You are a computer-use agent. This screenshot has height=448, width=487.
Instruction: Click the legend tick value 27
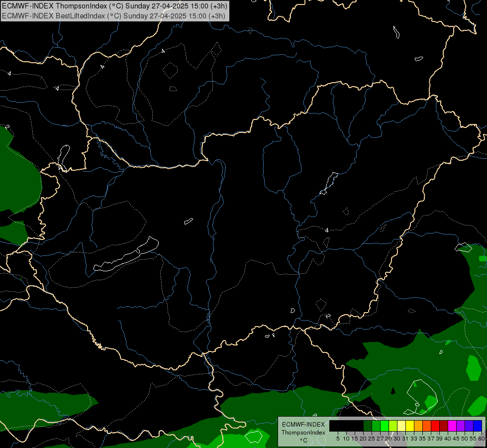pyautogui.click(x=380, y=439)
